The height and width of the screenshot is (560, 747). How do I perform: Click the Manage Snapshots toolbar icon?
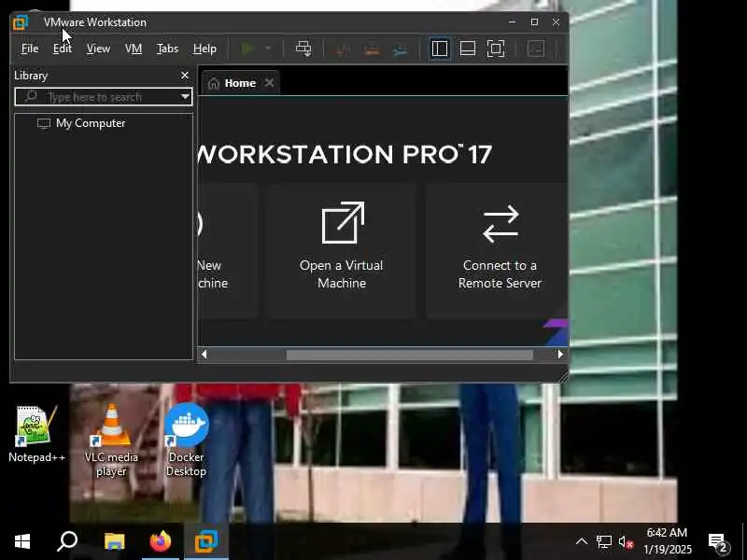(401, 49)
